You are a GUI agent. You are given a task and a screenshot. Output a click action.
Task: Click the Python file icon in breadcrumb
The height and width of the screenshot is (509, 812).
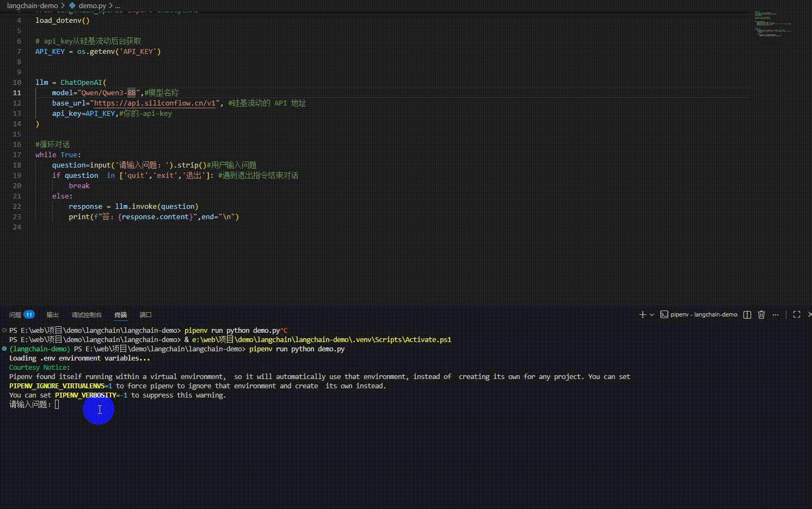click(72, 5)
